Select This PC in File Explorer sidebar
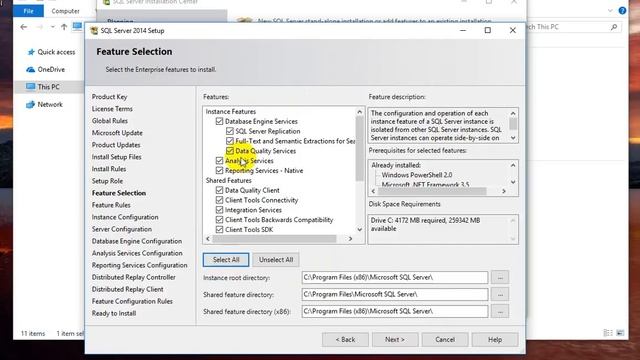Image resolution: width=640 pixels, height=360 pixels. click(x=43, y=87)
